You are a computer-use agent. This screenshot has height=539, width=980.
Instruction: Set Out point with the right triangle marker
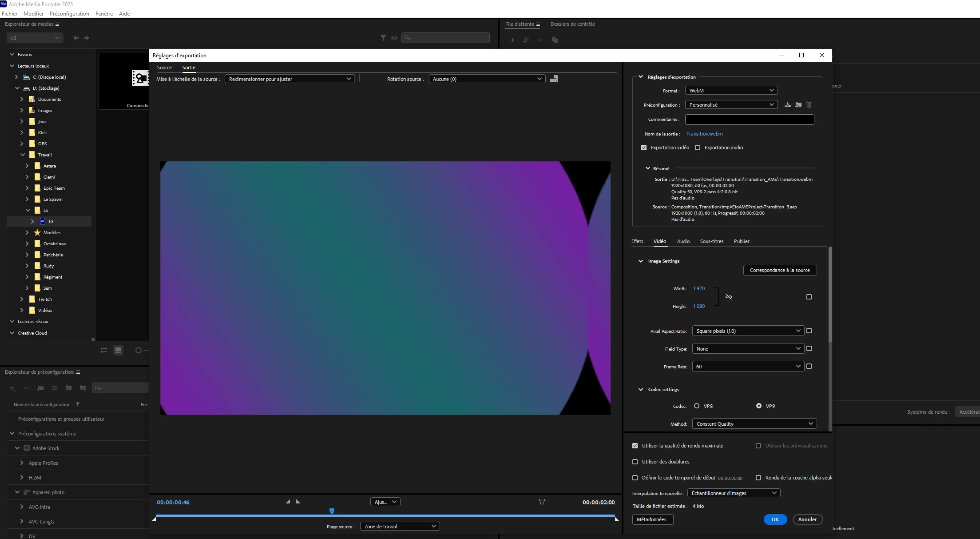(x=298, y=502)
